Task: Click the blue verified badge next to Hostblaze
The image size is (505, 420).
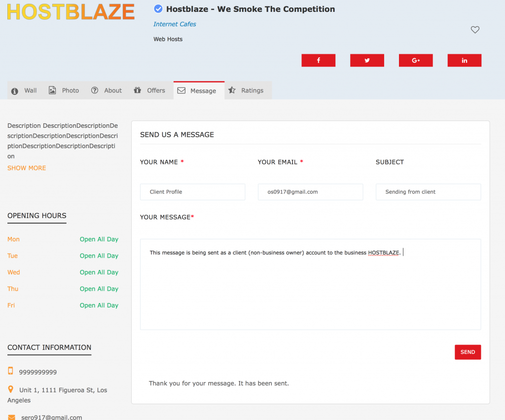Action: 158,8
